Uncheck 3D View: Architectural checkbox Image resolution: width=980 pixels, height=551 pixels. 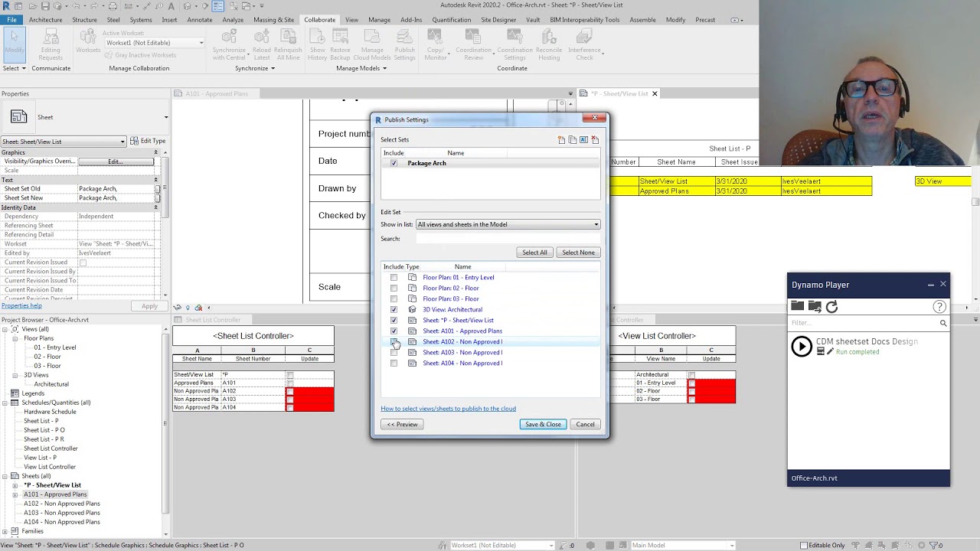pos(394,310)
